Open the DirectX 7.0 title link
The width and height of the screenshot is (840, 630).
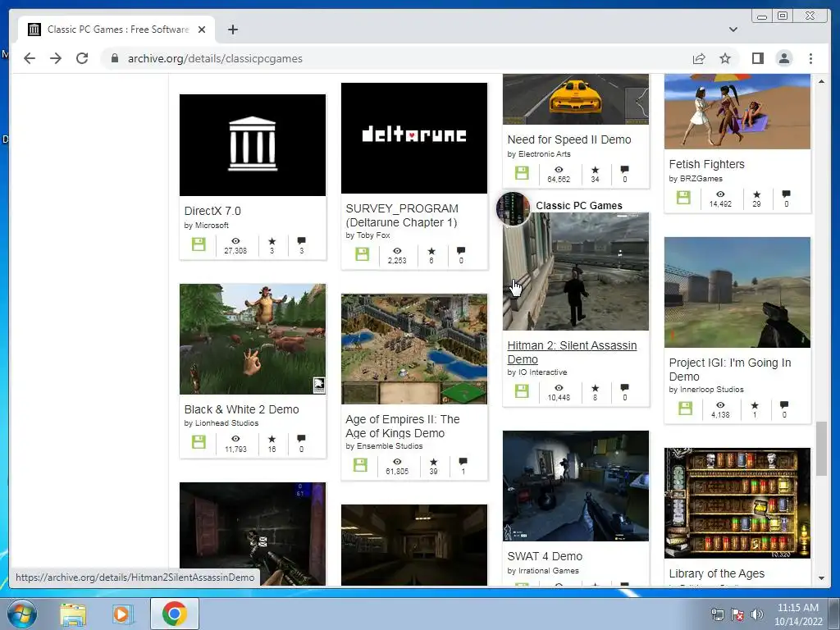point(212,211)
